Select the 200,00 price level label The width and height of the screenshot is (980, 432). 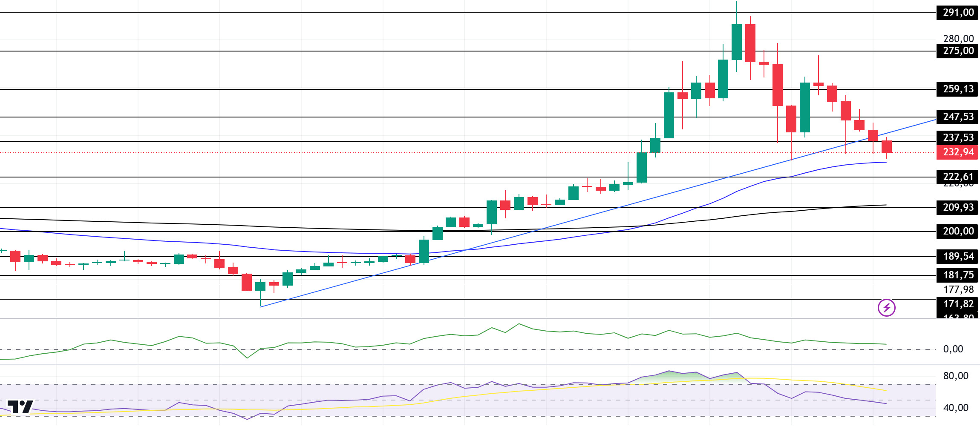pyautogui.click(x=957, y=231)
